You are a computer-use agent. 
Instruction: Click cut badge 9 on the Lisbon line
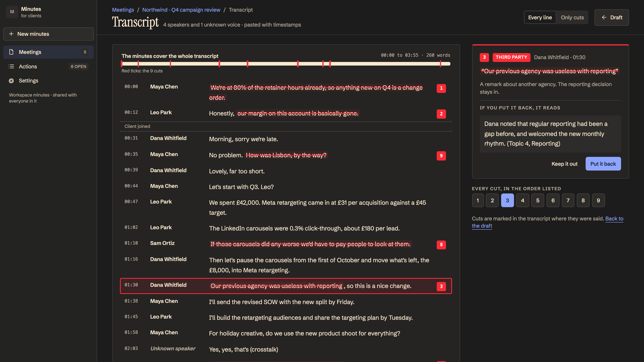click(441, 156)
